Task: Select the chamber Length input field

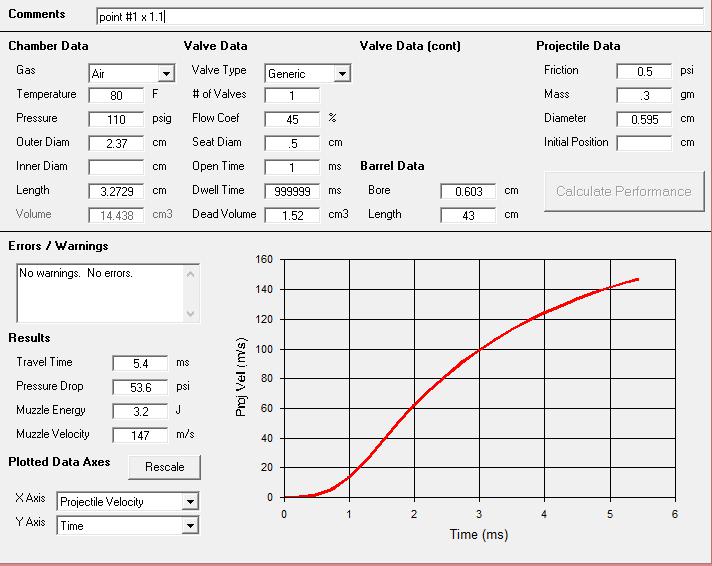Action: pos(116,192)
